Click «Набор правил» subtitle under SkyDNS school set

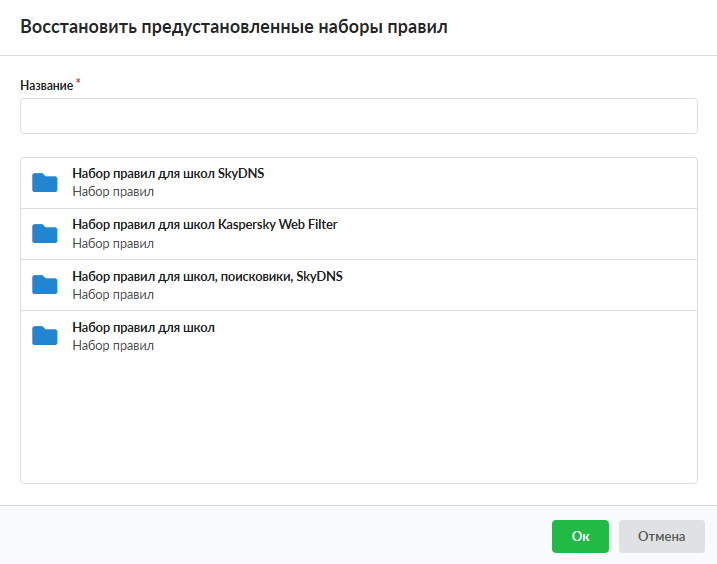pos(113,192)
